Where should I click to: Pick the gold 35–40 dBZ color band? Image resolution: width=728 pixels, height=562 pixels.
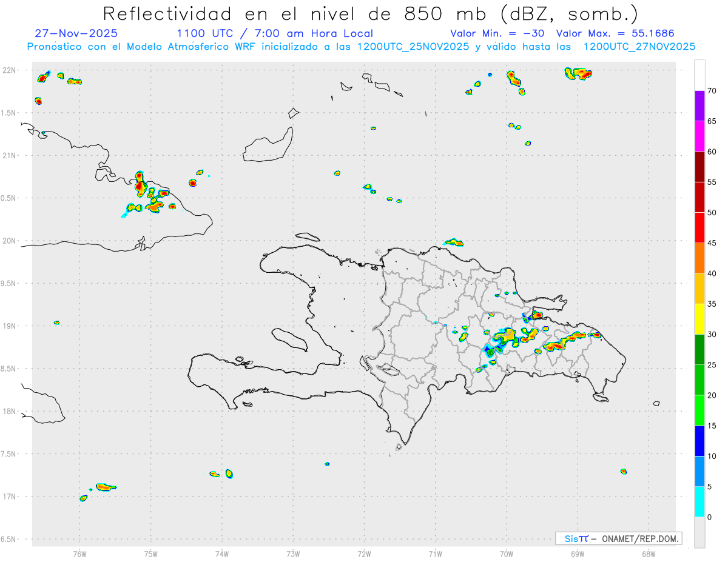[699, 289]
